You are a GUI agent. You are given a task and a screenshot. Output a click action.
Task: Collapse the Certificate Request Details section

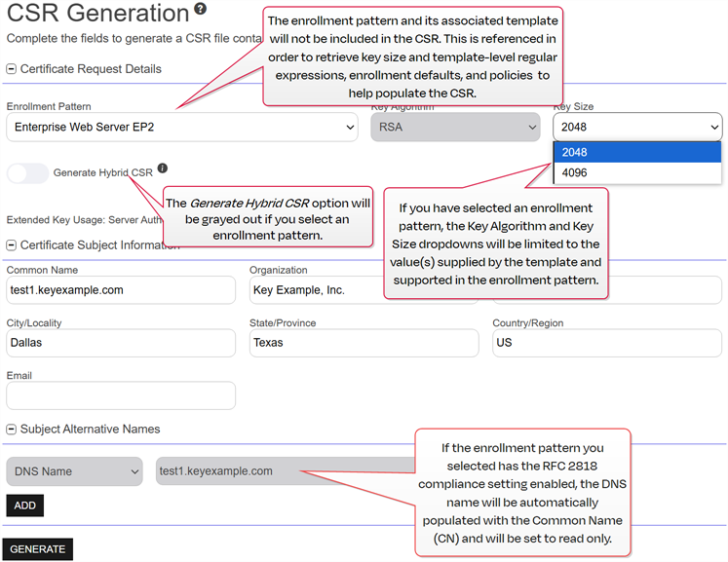12,69
